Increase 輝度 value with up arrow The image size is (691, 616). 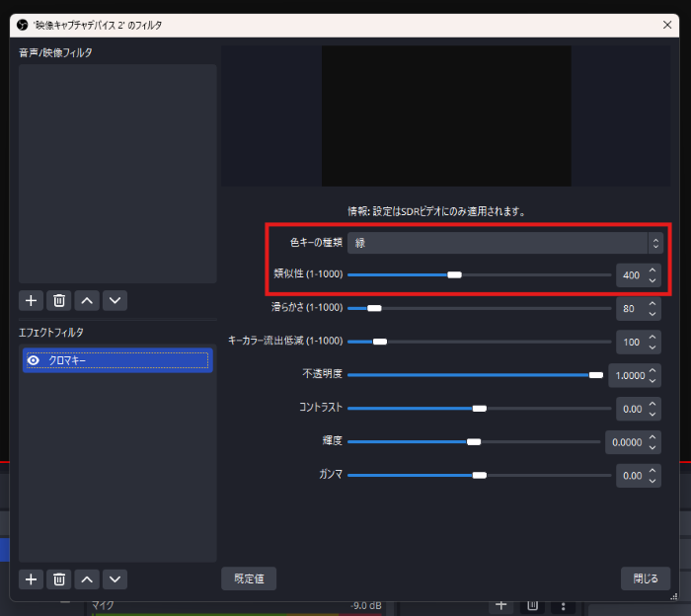click(653, 437)
